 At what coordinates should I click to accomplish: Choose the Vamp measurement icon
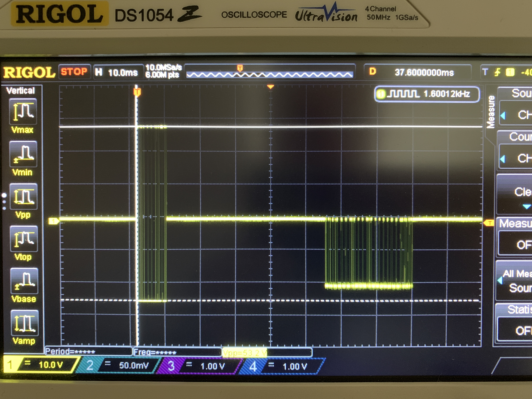(x=25, y=323)
